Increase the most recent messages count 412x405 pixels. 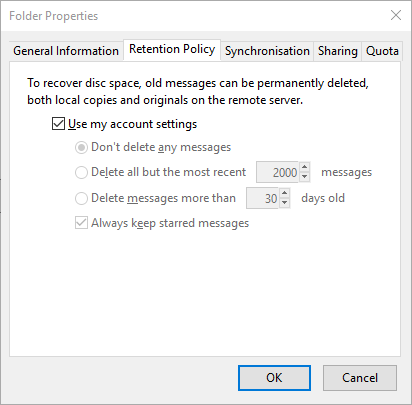(x=304, y=167)
